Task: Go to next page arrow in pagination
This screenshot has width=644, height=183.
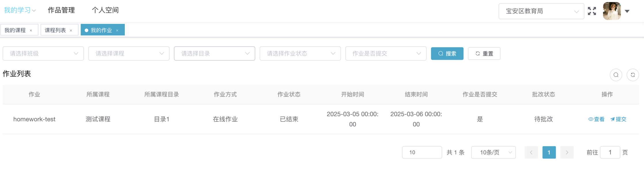Action: tap(567, 153)
